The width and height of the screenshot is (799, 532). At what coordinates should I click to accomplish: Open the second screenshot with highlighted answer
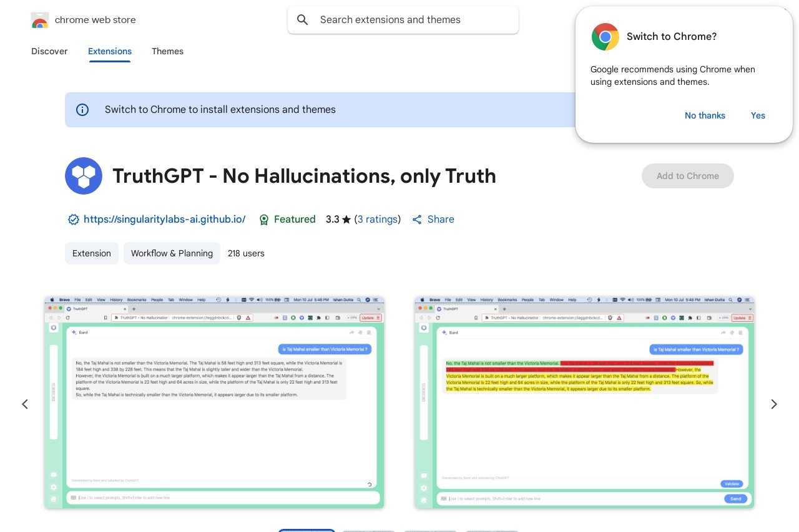click(x=584, y=402)
